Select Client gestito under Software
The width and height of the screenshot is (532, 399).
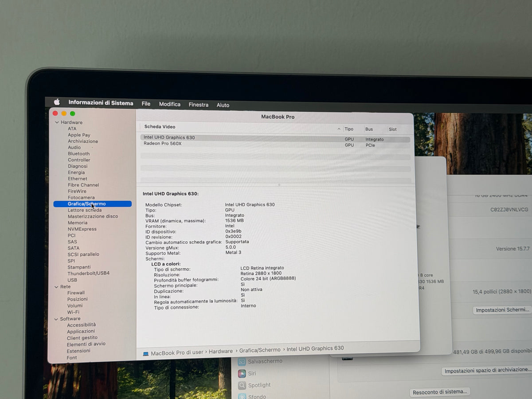tap(82, 338)
